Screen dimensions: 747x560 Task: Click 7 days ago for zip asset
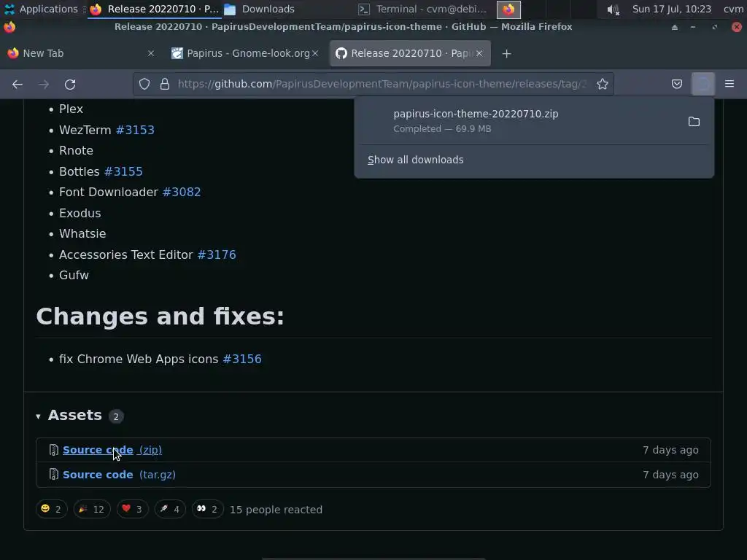click(x=670, y=450)
